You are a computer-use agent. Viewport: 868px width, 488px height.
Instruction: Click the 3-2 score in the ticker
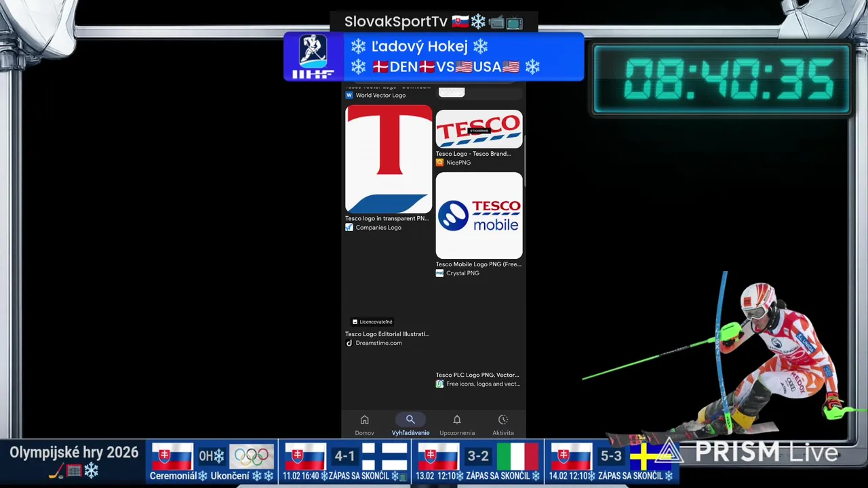[477, 456]
